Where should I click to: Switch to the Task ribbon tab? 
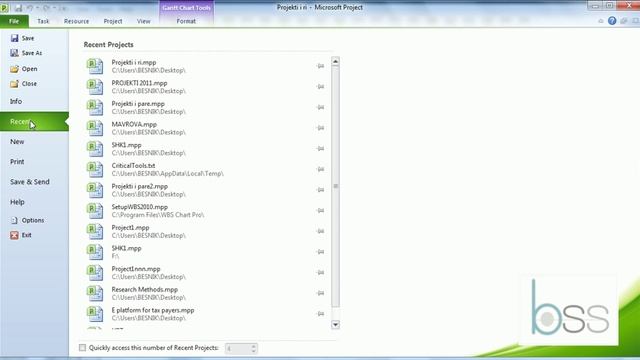click(43, 21)
